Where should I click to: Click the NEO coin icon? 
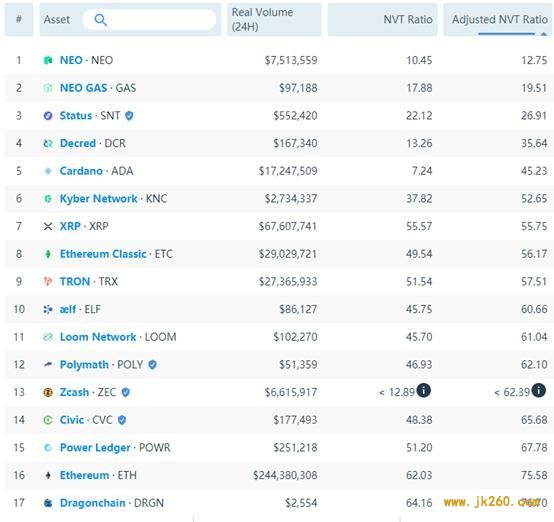48,60
